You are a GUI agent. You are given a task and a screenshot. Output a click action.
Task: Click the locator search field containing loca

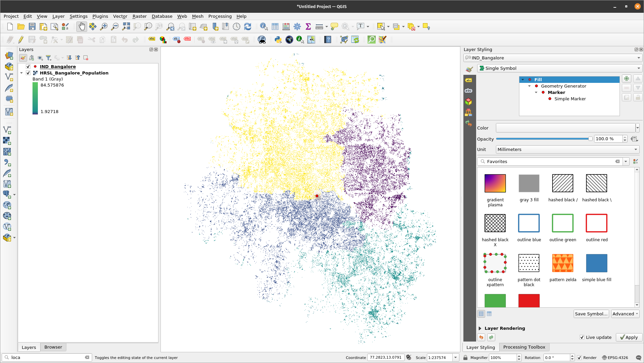point(47,358)
